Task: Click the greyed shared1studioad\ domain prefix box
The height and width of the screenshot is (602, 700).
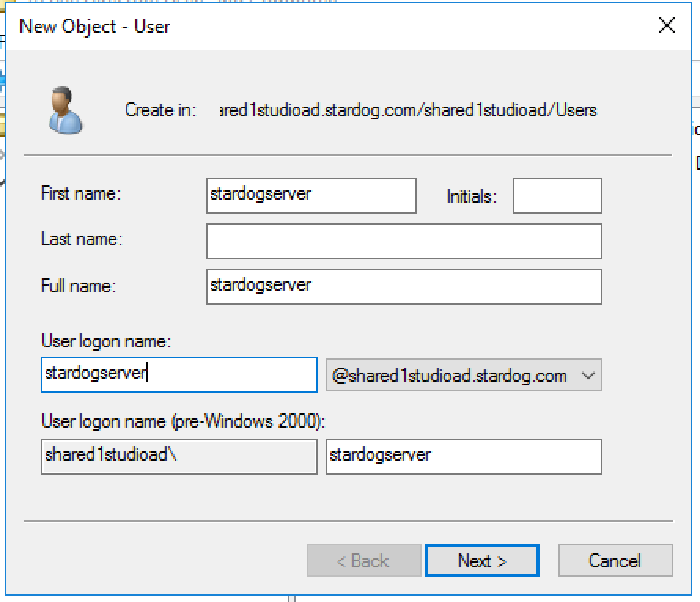Action: [x=179, y=456]
